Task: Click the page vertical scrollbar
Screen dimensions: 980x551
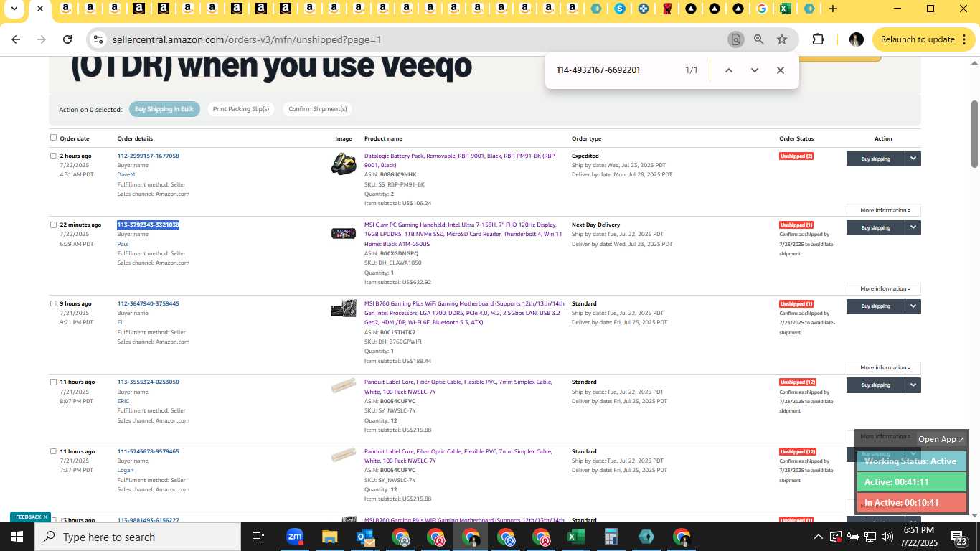Action: coord(975,135)
